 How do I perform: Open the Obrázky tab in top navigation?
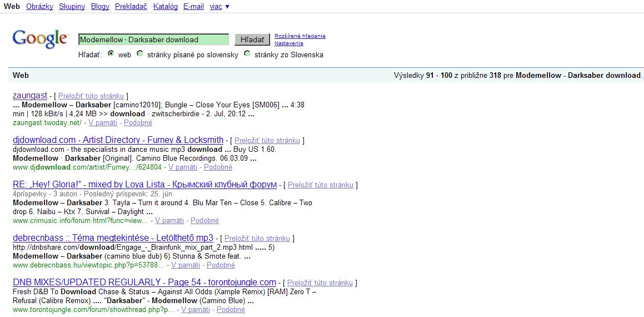coord(39,7)
